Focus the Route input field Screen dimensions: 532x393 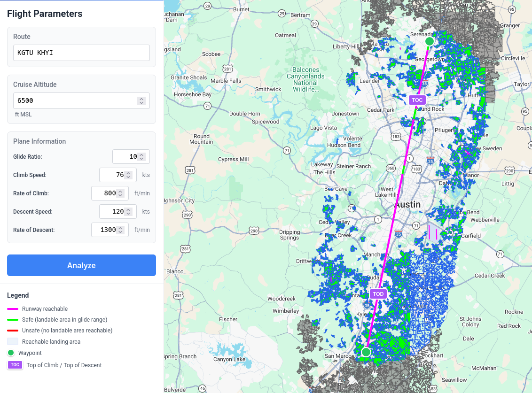tap(81, 53)
